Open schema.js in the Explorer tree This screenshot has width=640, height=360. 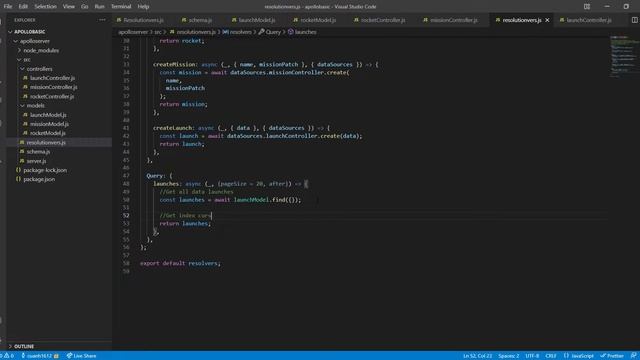click(x=38, y=151)
